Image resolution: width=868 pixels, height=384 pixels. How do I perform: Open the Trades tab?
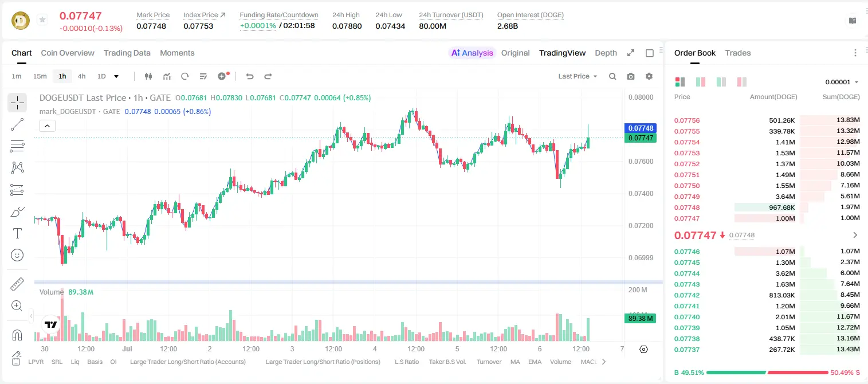pos(738,53)
